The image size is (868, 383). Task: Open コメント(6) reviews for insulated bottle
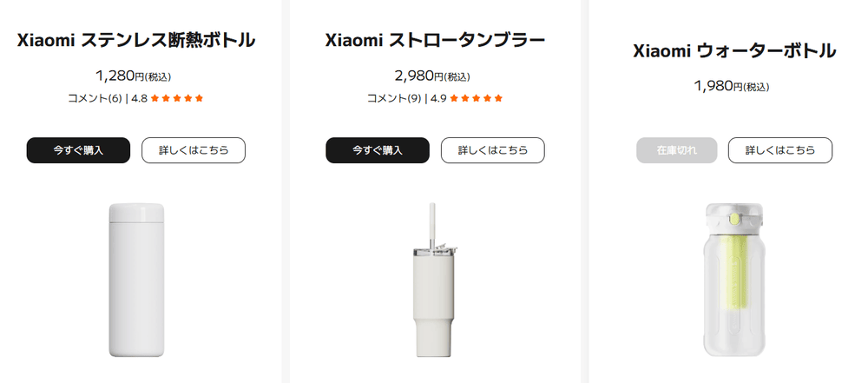(95, 98)
